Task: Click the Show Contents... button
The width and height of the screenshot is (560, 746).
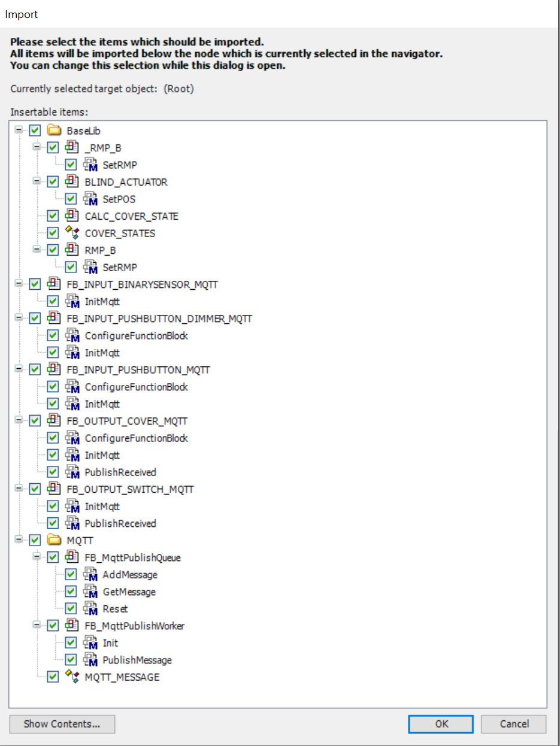Action: point(62,724)
